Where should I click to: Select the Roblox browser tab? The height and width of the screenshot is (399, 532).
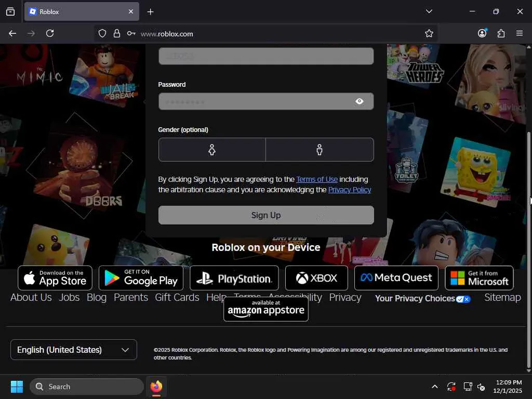(82, 12)
